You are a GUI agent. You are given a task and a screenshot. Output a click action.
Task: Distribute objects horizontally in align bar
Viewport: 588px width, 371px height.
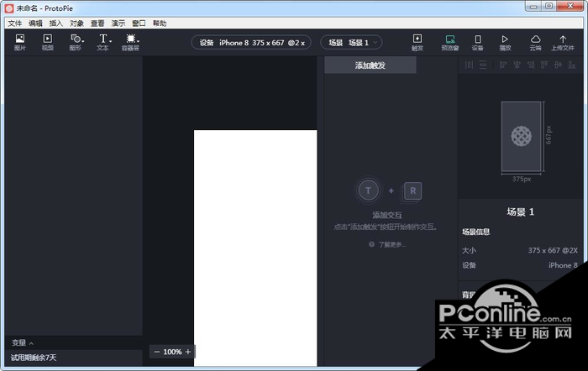click(x=469, y=65)
